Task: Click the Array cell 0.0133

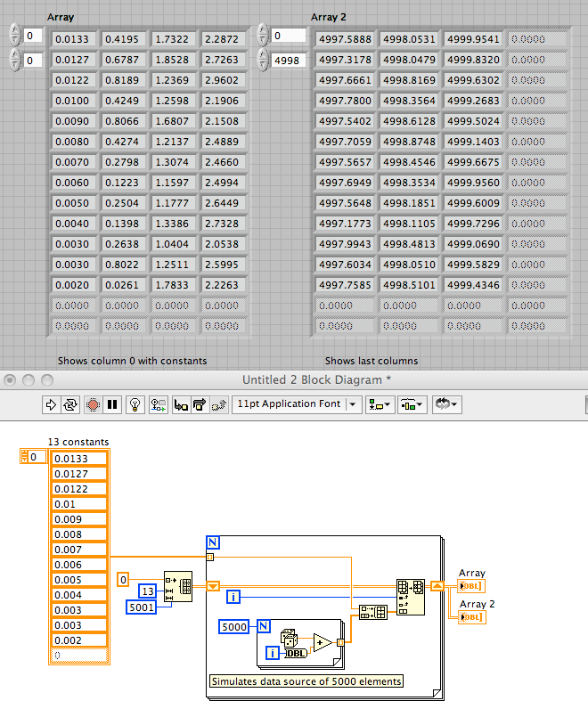Action: coord(72,39)
